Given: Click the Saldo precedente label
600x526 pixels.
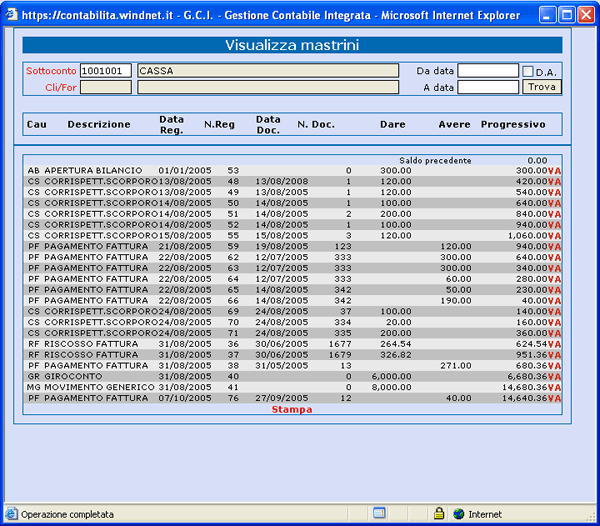Looking at the screenshot, I should [435, 161].
